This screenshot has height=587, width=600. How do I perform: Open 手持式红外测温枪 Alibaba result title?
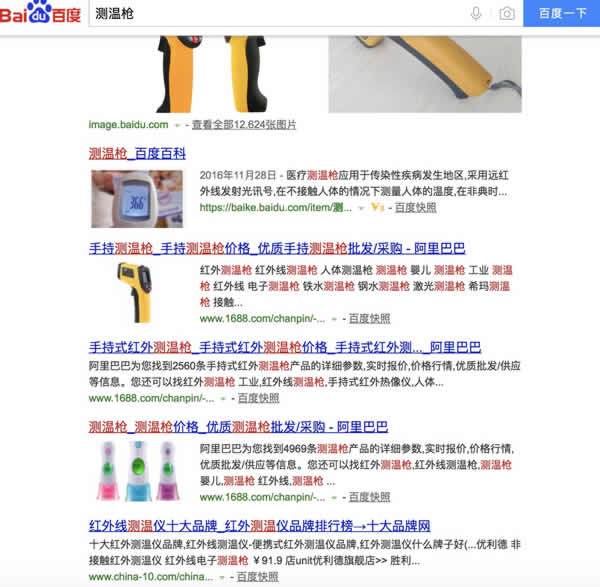pos(285,347)
